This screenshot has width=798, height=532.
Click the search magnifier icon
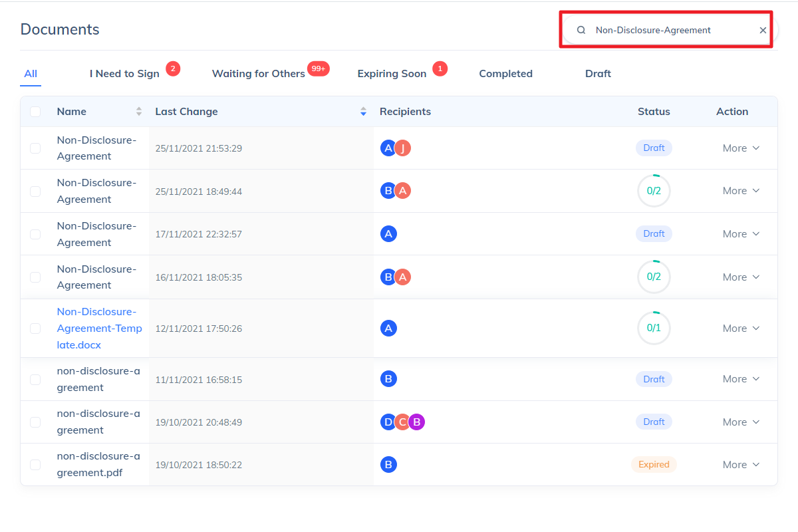[581, 30]
